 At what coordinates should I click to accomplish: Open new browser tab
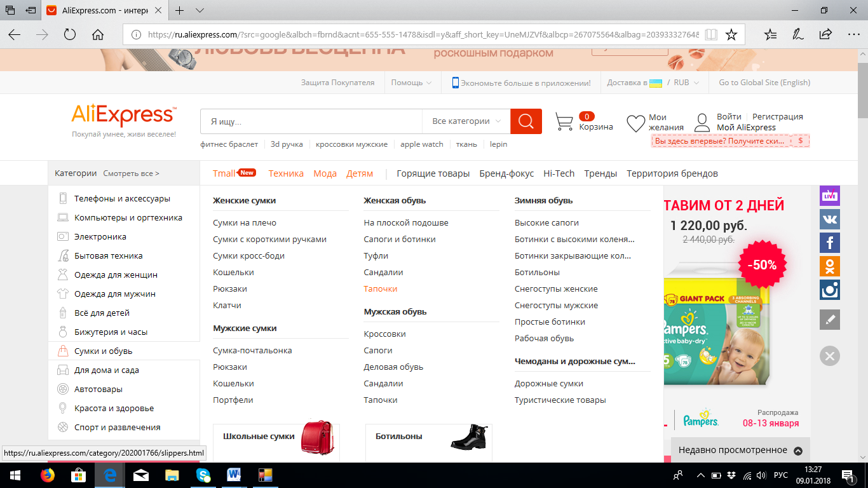[x=180, y=10]
